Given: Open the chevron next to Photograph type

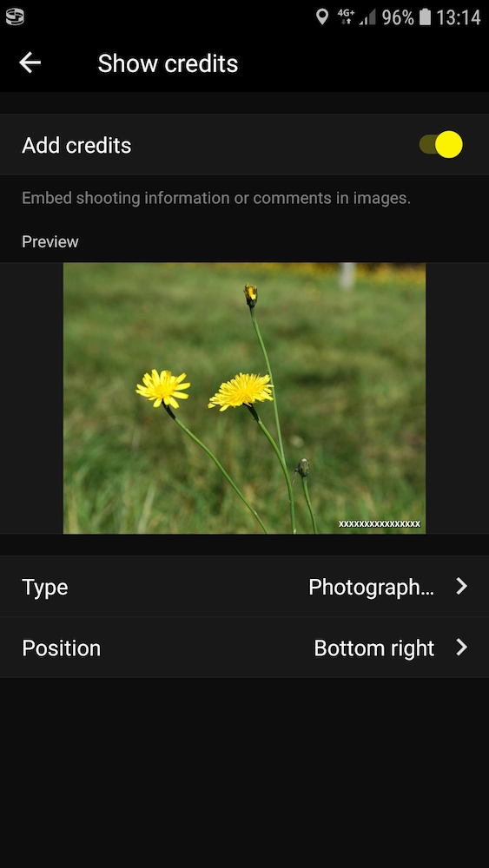Looking at the screenshot, I should 461,586.
